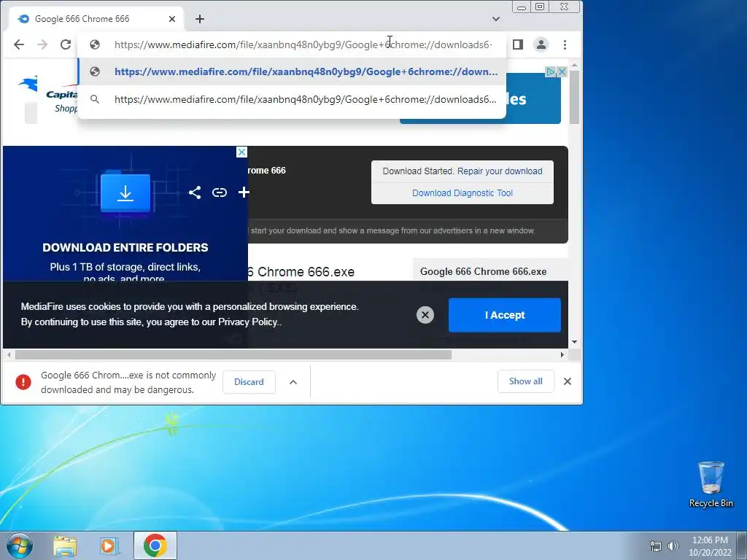Click the forward navigation arrow
Screen dimensions: 747x560
click(42, 44)
